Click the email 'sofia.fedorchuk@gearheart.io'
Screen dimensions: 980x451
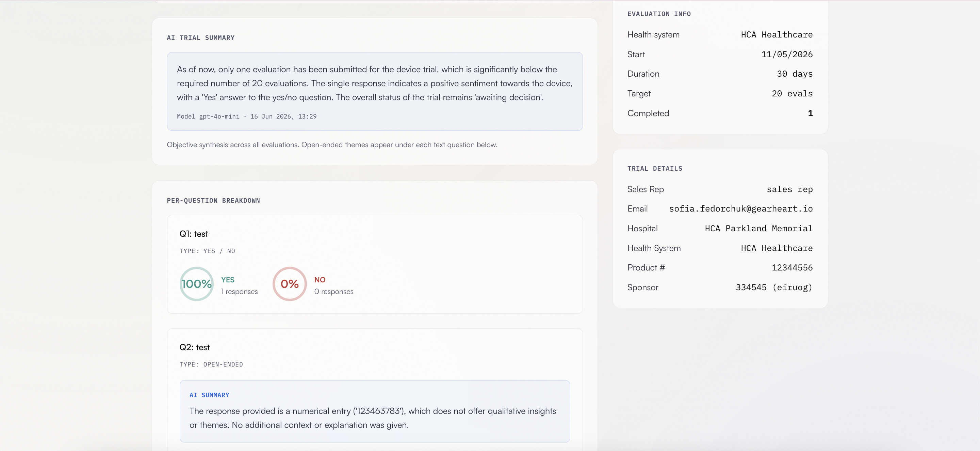tap(741, 209)
